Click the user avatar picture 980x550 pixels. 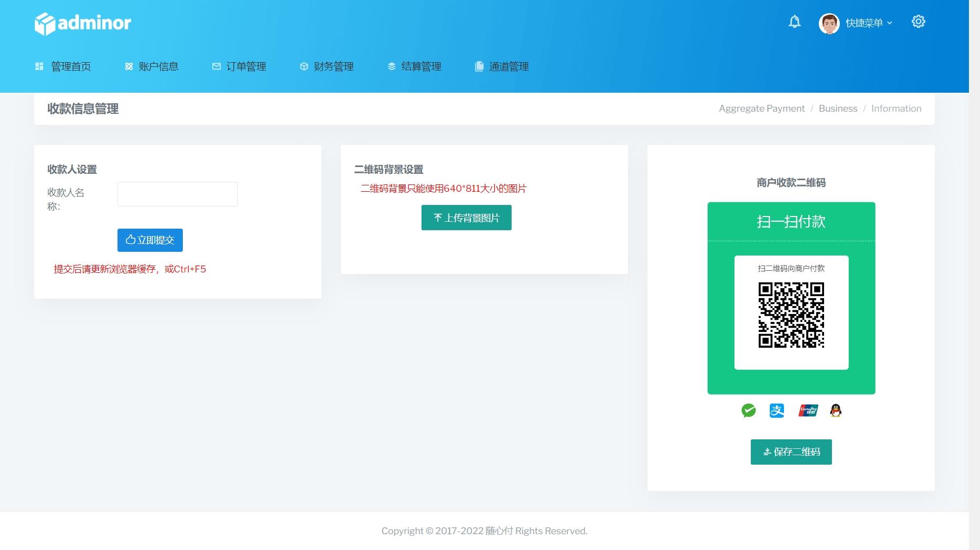coord(829,23)
